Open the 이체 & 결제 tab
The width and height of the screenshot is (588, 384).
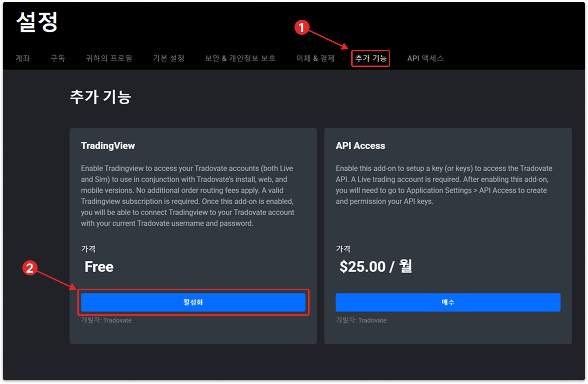click(x=316, y=58)
